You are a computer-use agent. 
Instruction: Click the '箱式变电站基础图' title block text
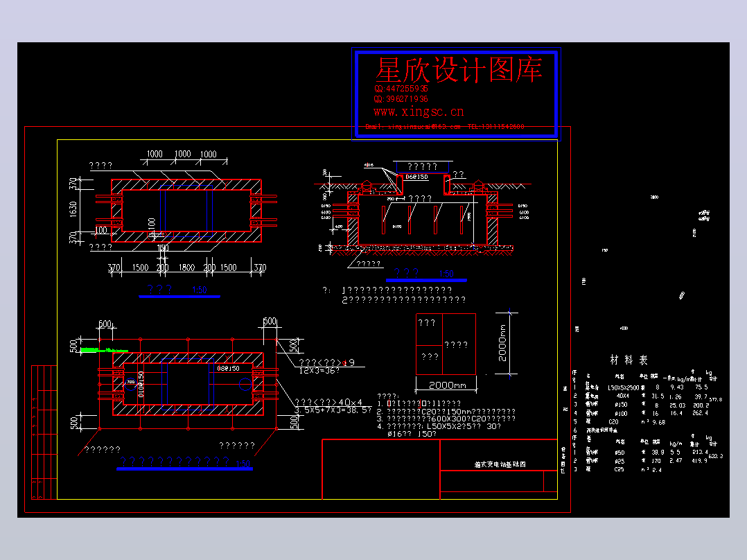[x=500, y=464]
